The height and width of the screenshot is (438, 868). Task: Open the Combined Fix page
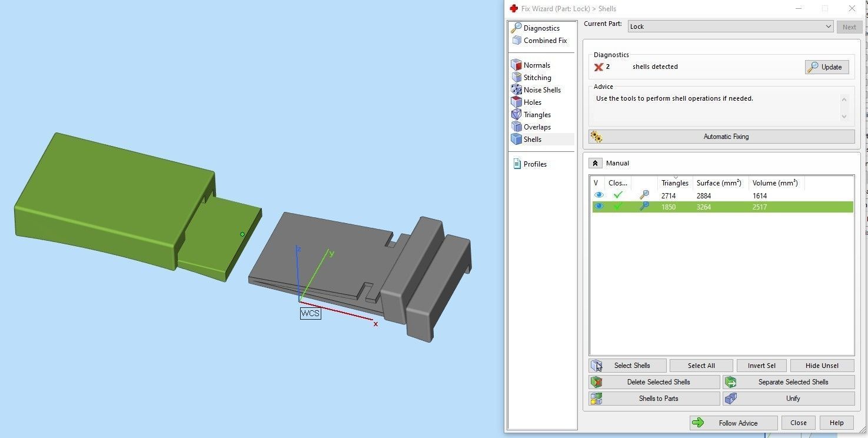tap(541, 40)
